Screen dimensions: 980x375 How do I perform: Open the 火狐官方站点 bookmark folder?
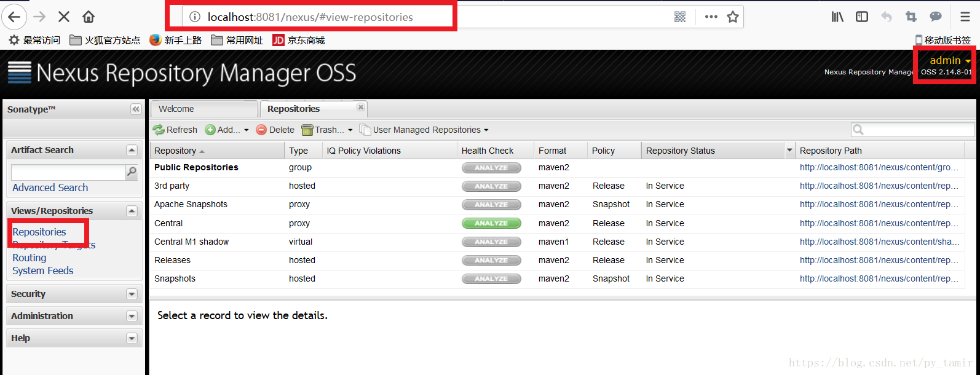(105, 40)
